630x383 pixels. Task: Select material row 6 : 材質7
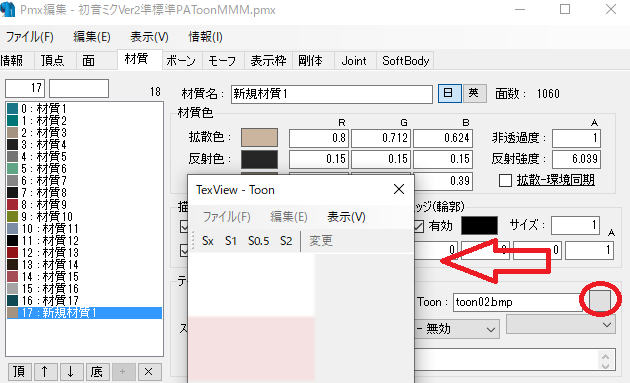point(84,180)
